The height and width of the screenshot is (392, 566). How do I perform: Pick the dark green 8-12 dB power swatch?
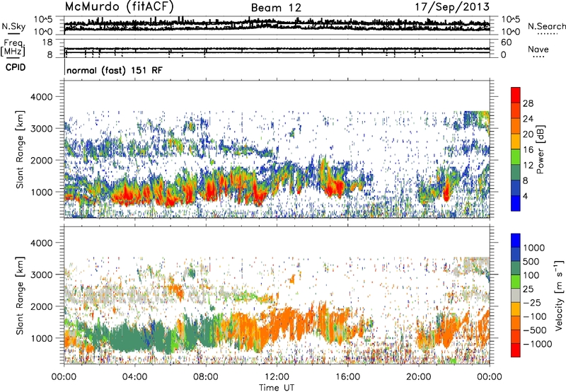tap(516, 173)
